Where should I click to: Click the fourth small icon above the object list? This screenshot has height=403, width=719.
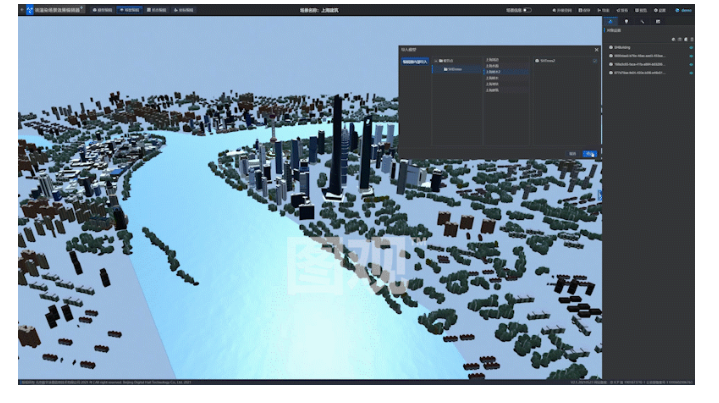(x=692, y=39)
